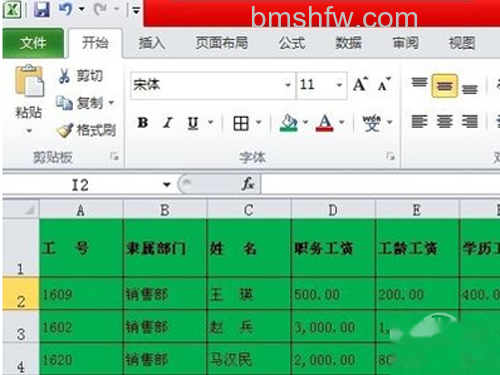The image size is (500, 375).
Task: Open the Customize Quick Access Toolbar menu
Action: pyautogui.click(x=136, y=11)
